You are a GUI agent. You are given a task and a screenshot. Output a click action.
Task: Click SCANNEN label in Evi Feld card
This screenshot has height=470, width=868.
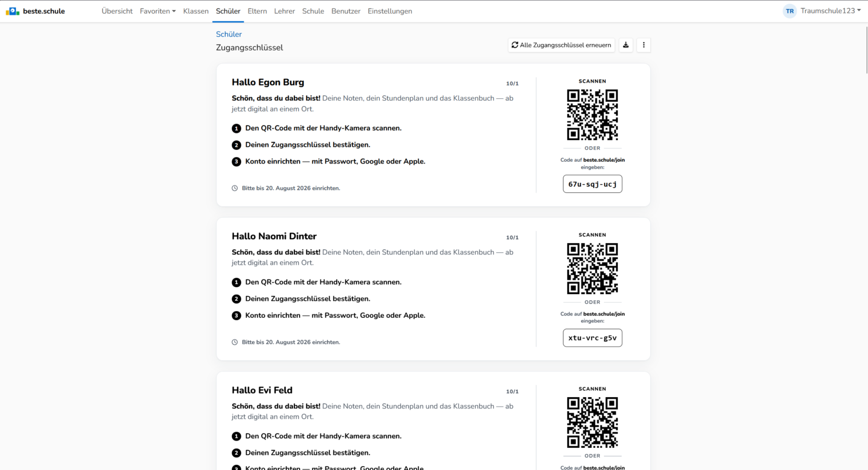[592, 389]
